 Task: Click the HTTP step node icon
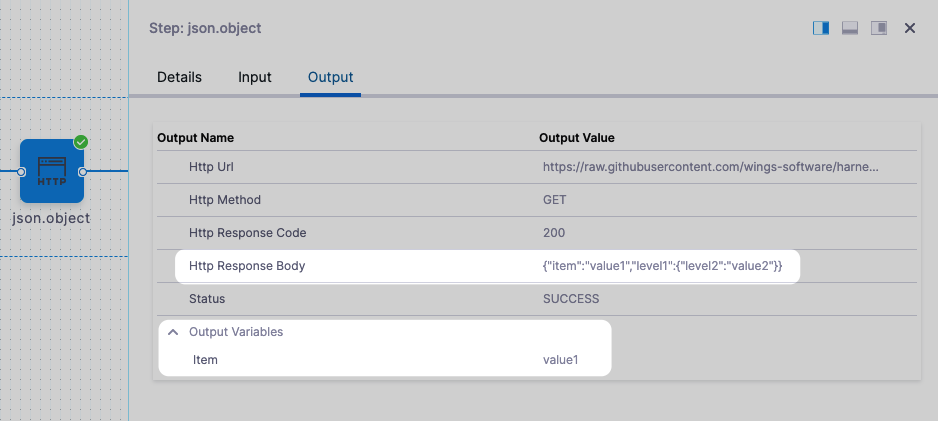click(52, 171)
